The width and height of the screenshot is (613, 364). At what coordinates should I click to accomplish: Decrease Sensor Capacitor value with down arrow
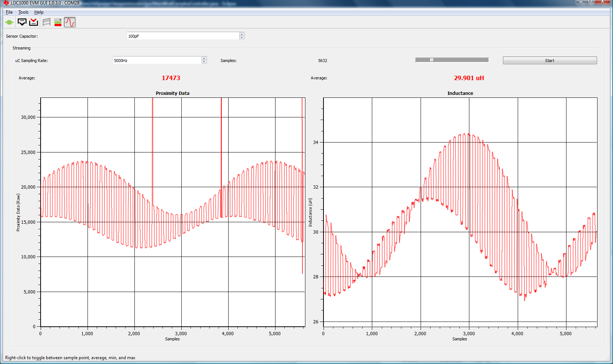click(242, 38)
